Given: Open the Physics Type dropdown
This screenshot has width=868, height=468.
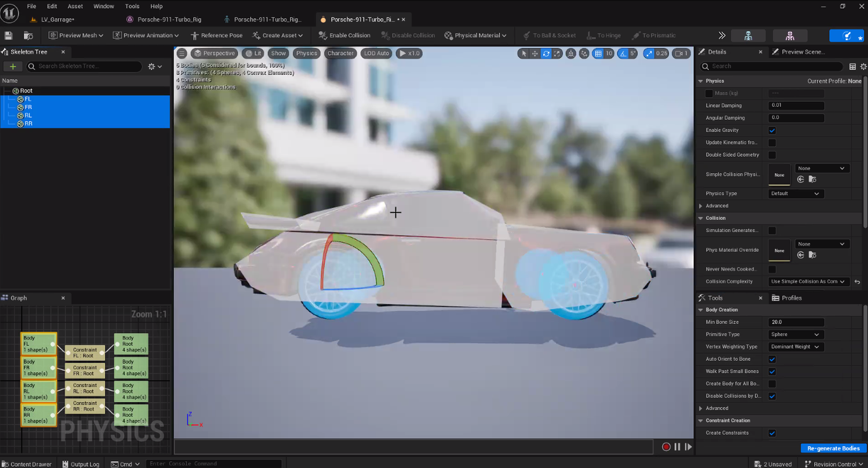Looking at the screenshot, I should point(796,193).
